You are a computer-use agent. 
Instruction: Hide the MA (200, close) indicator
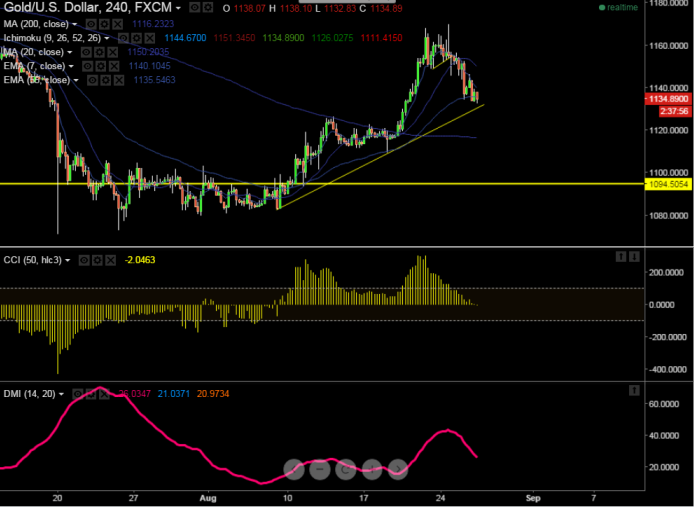point(90,24)
